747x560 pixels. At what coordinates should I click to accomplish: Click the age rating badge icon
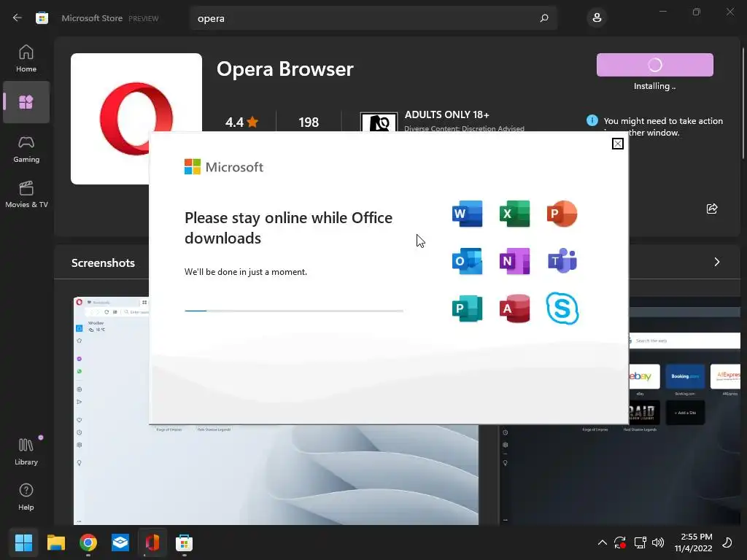click(x=379, y=122)
